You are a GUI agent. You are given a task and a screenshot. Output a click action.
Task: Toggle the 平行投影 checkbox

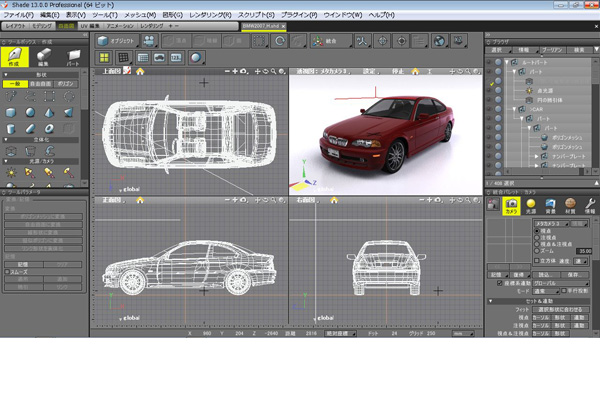(564, 291)
